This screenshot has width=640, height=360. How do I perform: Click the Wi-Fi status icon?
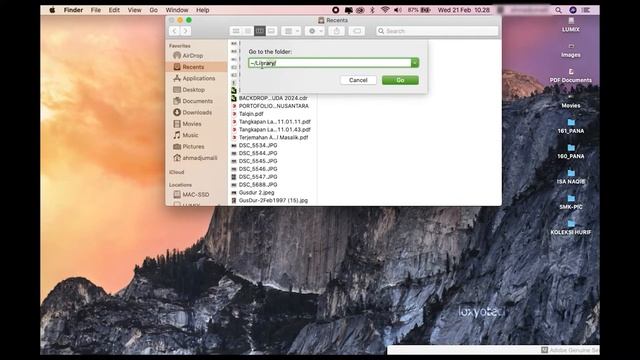(x=385, y=10)
